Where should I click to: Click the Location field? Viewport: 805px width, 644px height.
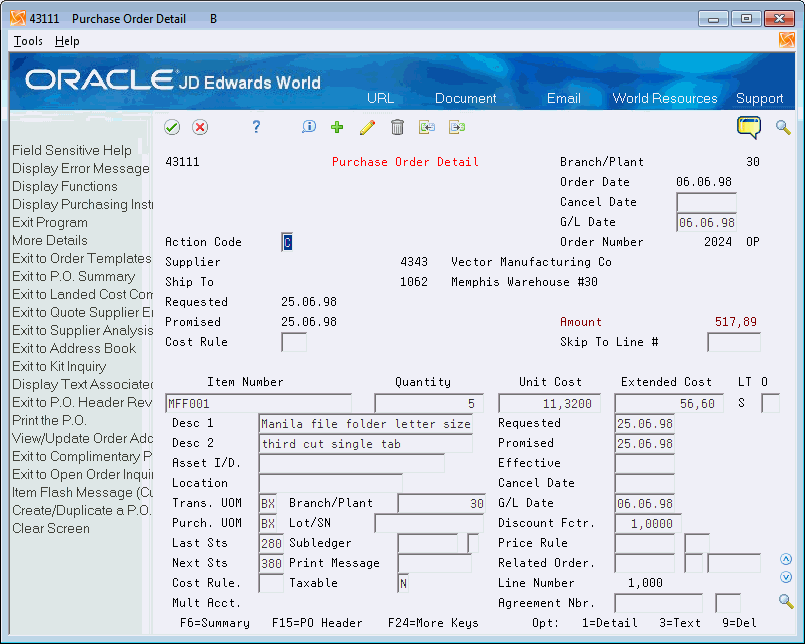pos(331,483)
